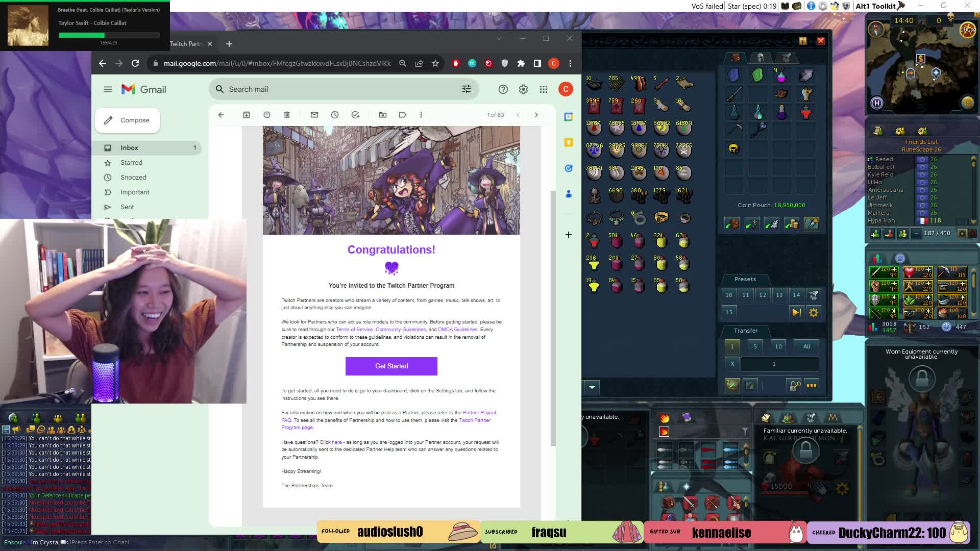
Task: Open Chrome three-dot menu
Action: coord(570,63)
